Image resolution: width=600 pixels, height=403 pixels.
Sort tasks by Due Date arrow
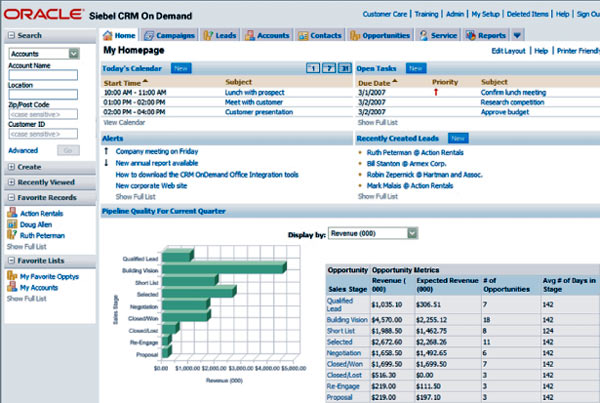click(395, 81)
